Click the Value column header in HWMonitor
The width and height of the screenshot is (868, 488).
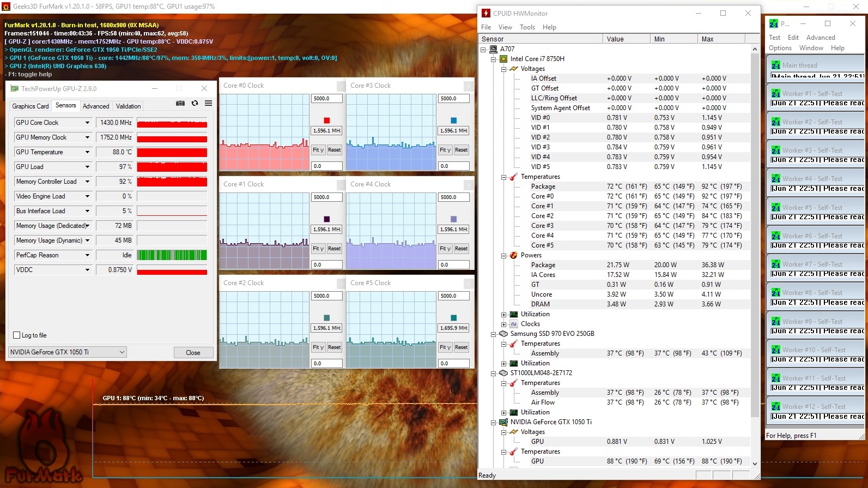(x=626, y=39)
